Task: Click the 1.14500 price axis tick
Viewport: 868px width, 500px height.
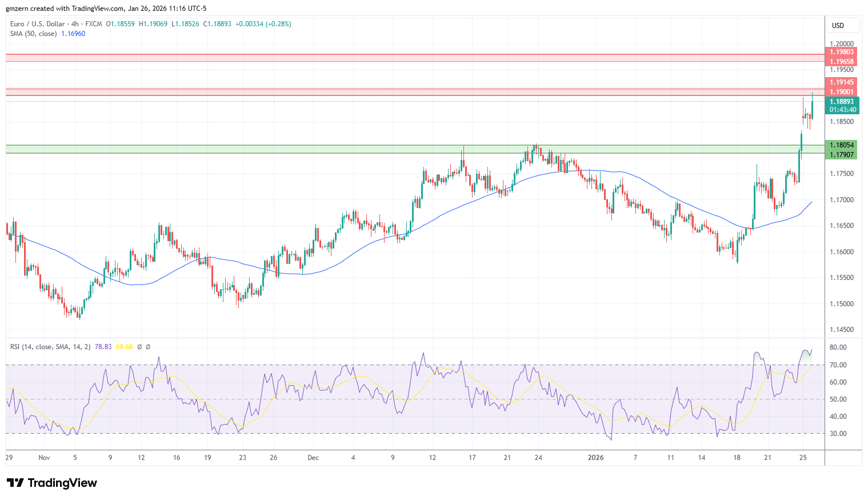Action: pos(842,330)
